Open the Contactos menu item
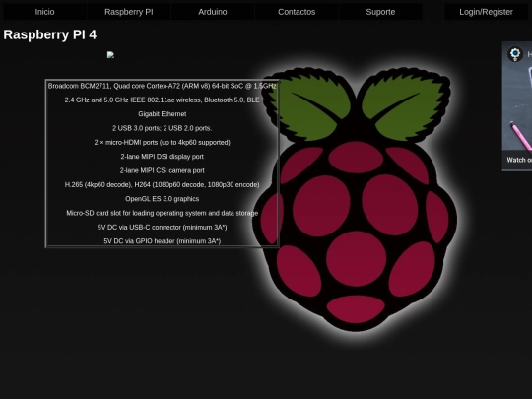Image resolution: width=532 pixels, height=399 pixels. pyautogui.click(x=297, y=12)
